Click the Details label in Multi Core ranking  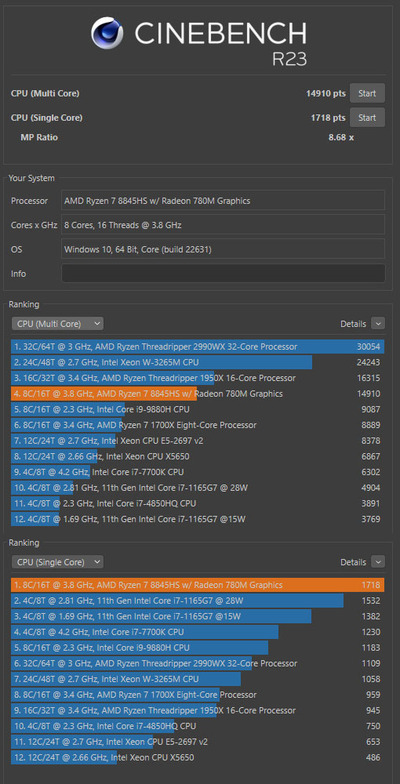click(353, 324)
